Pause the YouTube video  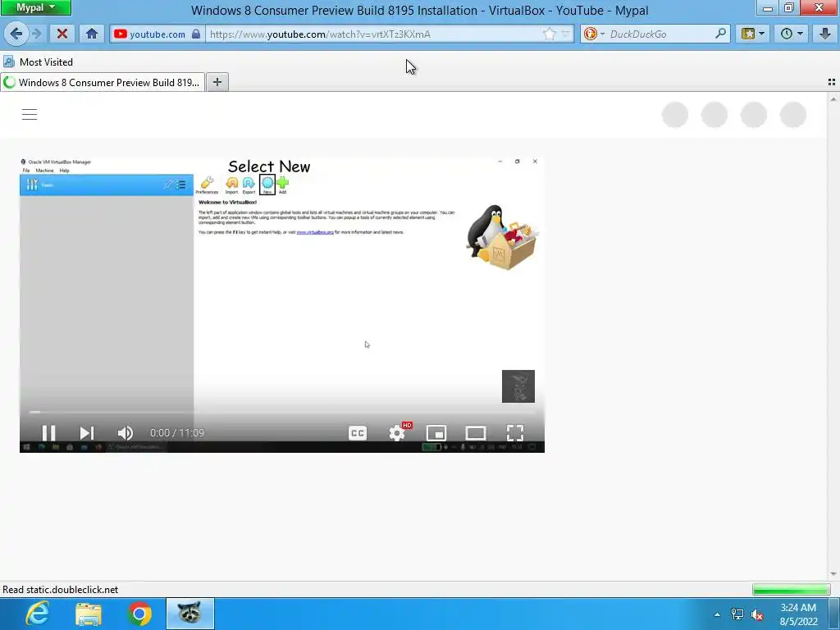tap(48, 433)
